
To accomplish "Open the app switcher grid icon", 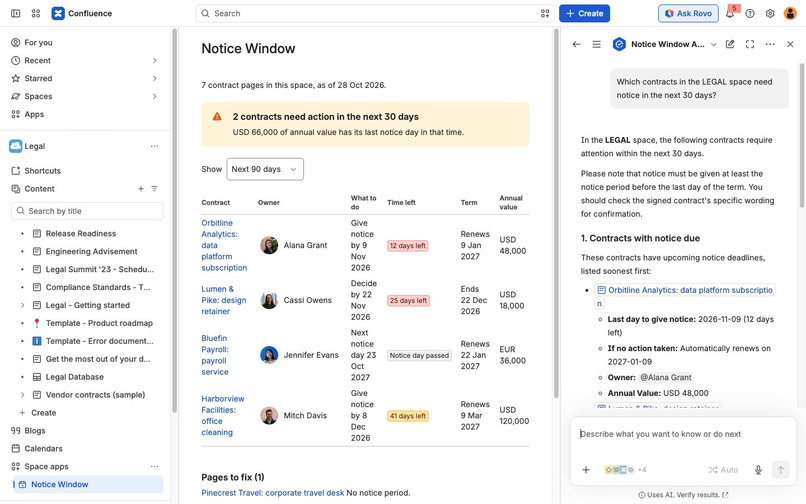I will pos(35,13).
